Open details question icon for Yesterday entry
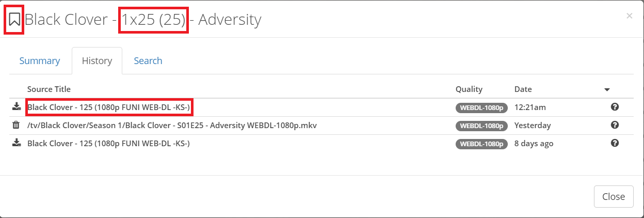Viewport: 644px width, 218px height. pos(615,125)
